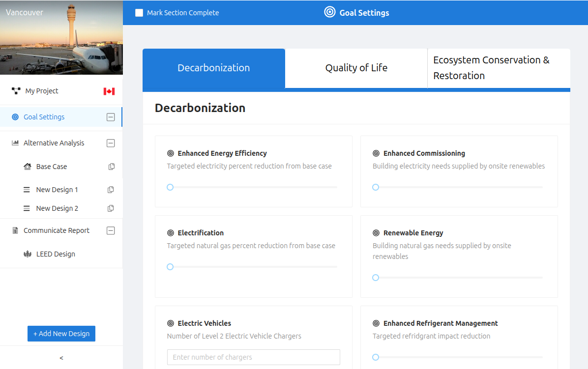Click the Enhanced Energy Efficiency slider handle
Image resolution: width=588 pixels, height=369 pixels.
[x=170, y=187]
